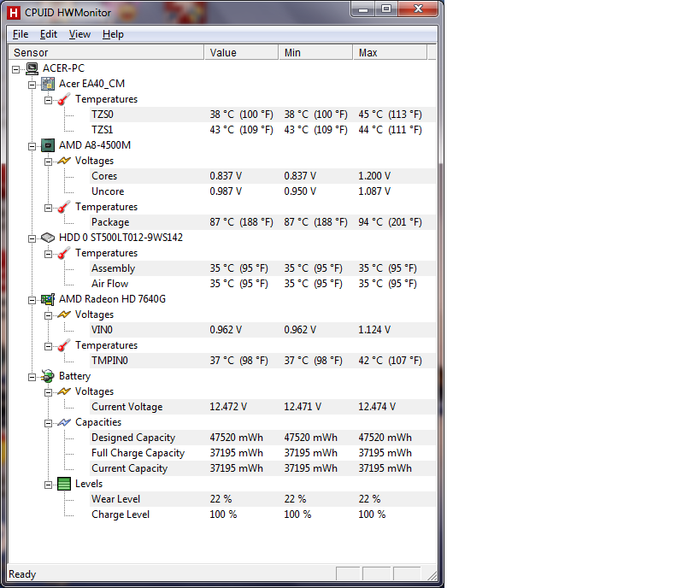
Task: Click voltage icon under AMD Radeon
Action: coord(64,315)
